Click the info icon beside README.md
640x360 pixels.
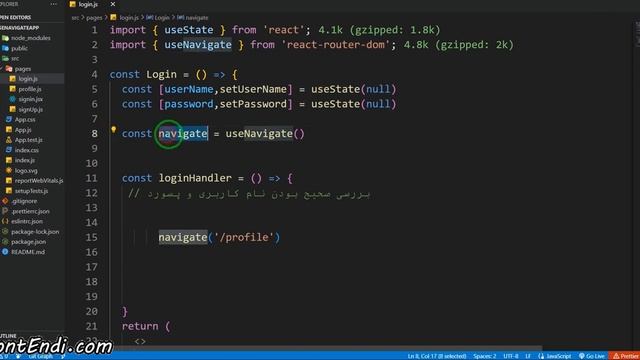coord(5,252)
